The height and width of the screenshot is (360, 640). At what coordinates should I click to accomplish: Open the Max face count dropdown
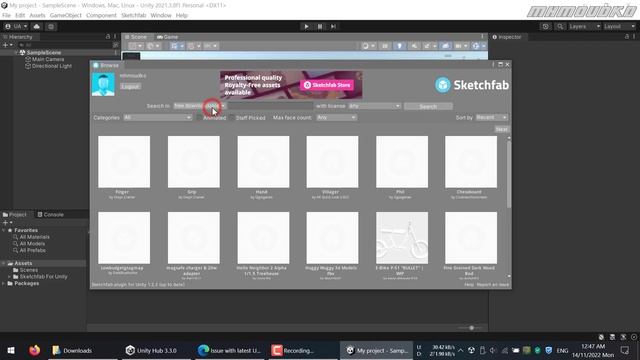[336, 118]
